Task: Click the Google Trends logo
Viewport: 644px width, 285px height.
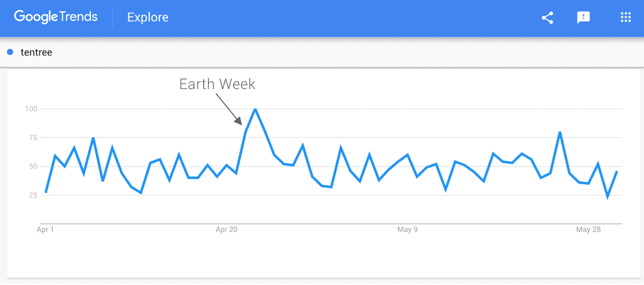Action: [x=56, y=17]
